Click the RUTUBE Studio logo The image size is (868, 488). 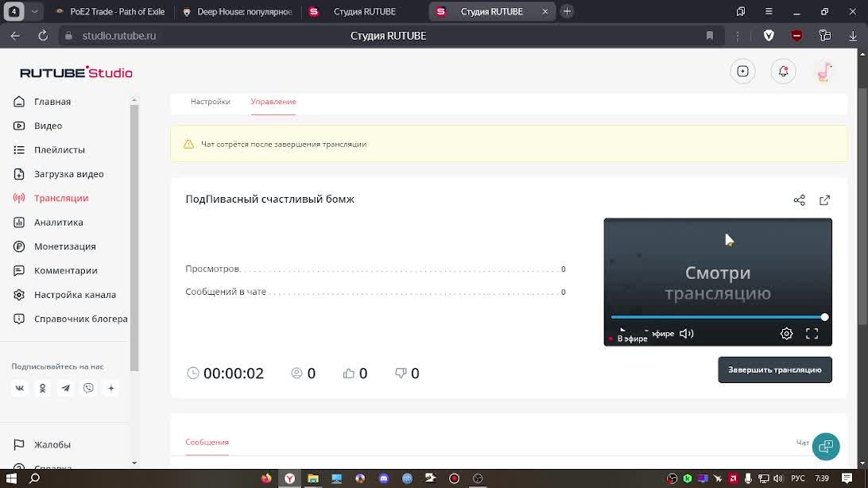tap(76, 72)
